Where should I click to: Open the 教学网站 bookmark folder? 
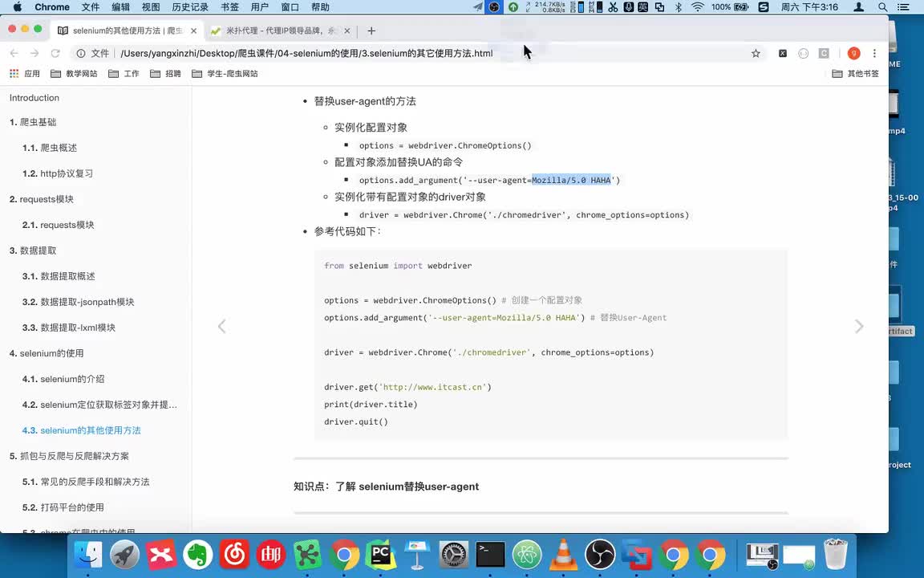click(x=74, y=74)
